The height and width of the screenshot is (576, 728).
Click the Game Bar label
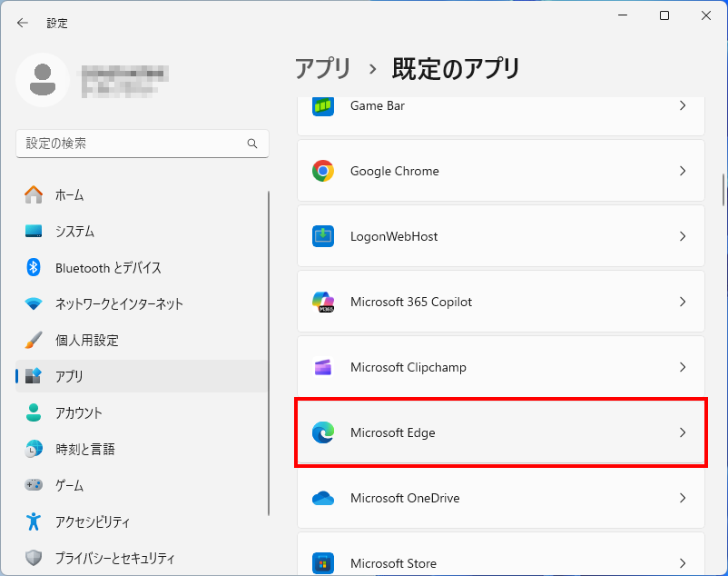378,106
